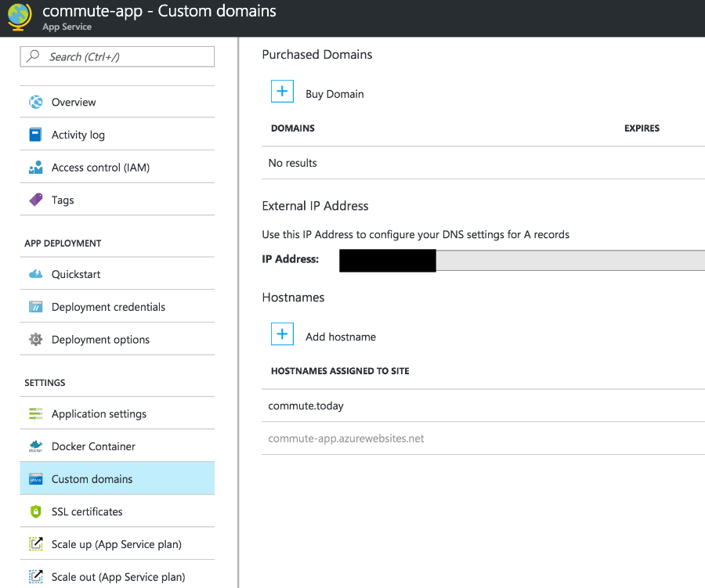The height and width of the screenshot is (588, 705).
Task: Click the Custom domains www icon
Action: point(35,478)
